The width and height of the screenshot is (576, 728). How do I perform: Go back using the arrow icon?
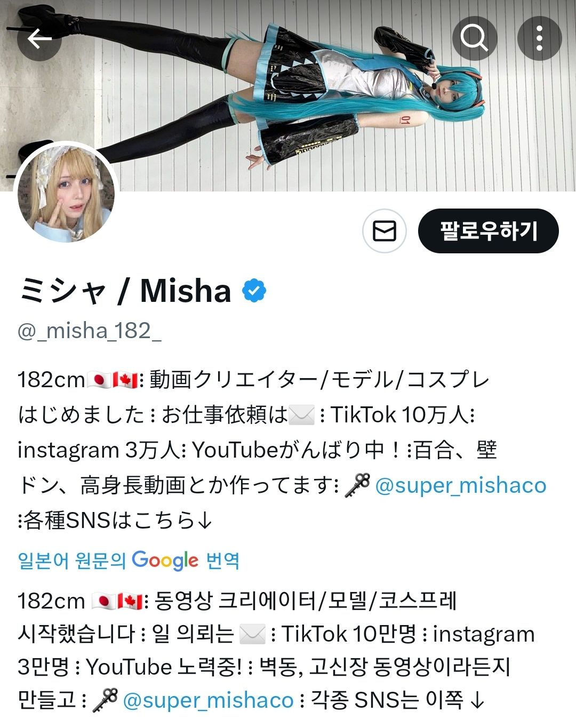(39, 38)
